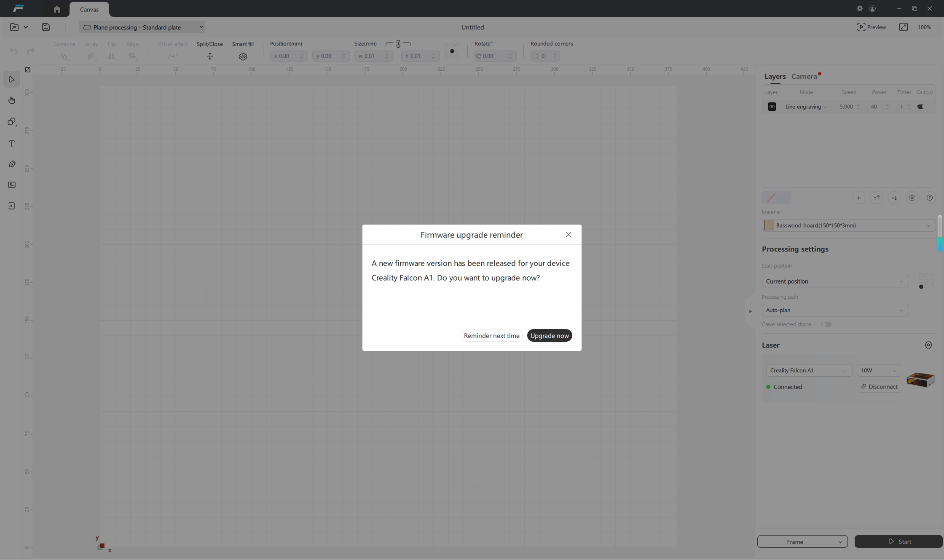
Task: Toggle Carve selected shape switch
Action: click(826, 324)
